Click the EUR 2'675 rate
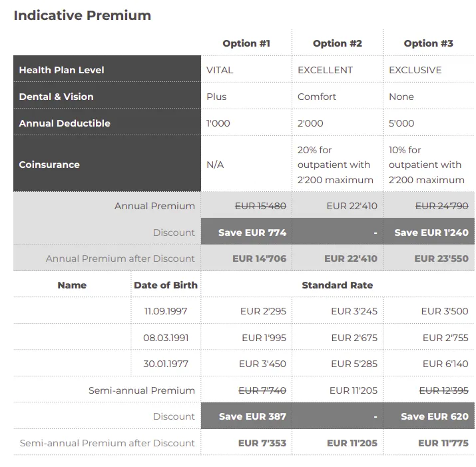Image resolution: width=476 pixels, height=467 pixels. pos(354,338)
